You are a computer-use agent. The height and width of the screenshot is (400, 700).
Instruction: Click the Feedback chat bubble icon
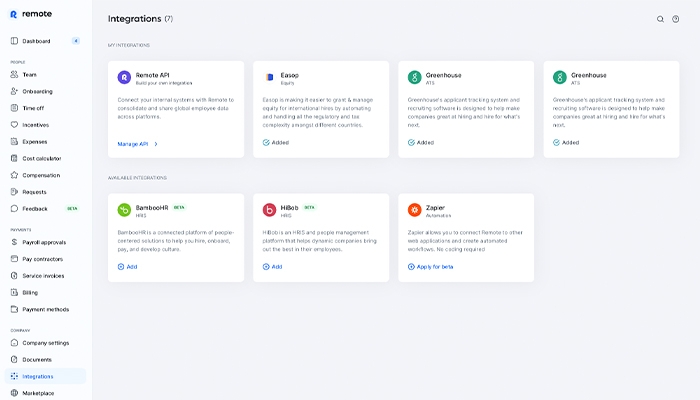[x=14, y=208]
